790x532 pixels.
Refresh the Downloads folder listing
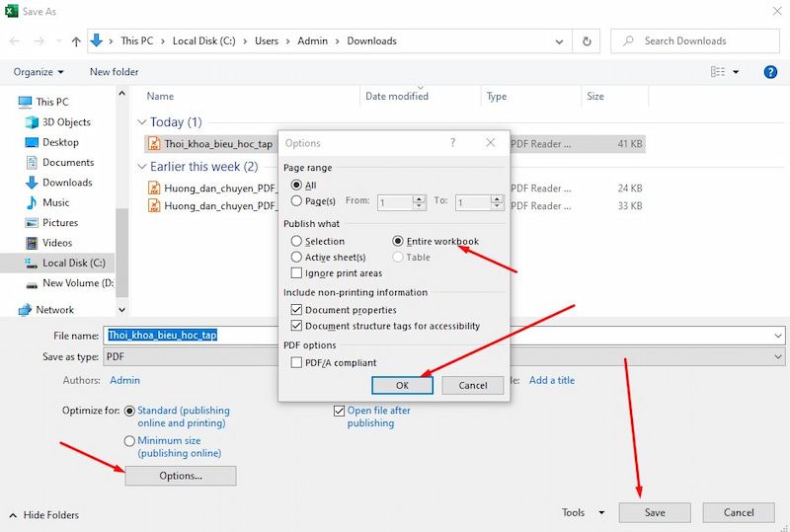click(x=587, y=41)
